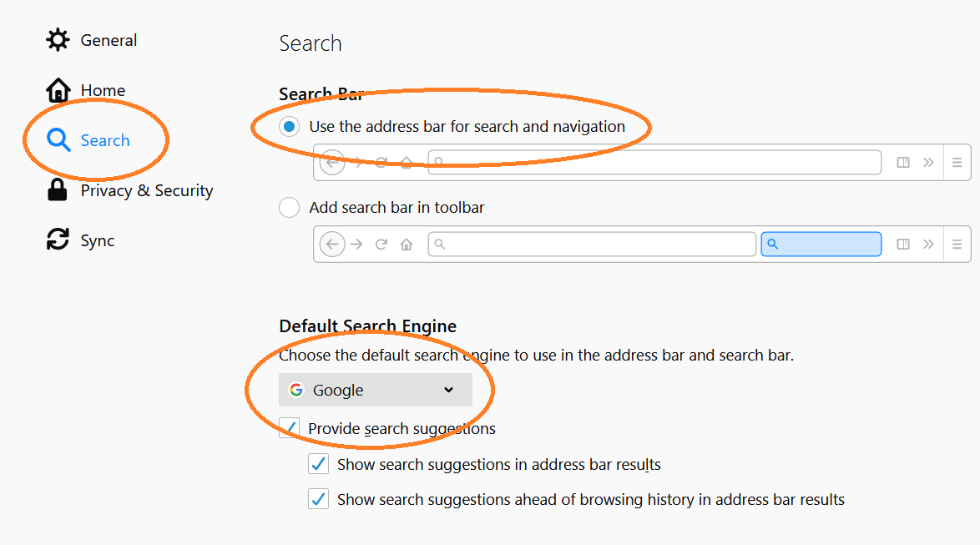Viewport: 980px width, 545px height.
Task: Click the 'Default Search Engine' heading
Action: (x=367, y=325)
